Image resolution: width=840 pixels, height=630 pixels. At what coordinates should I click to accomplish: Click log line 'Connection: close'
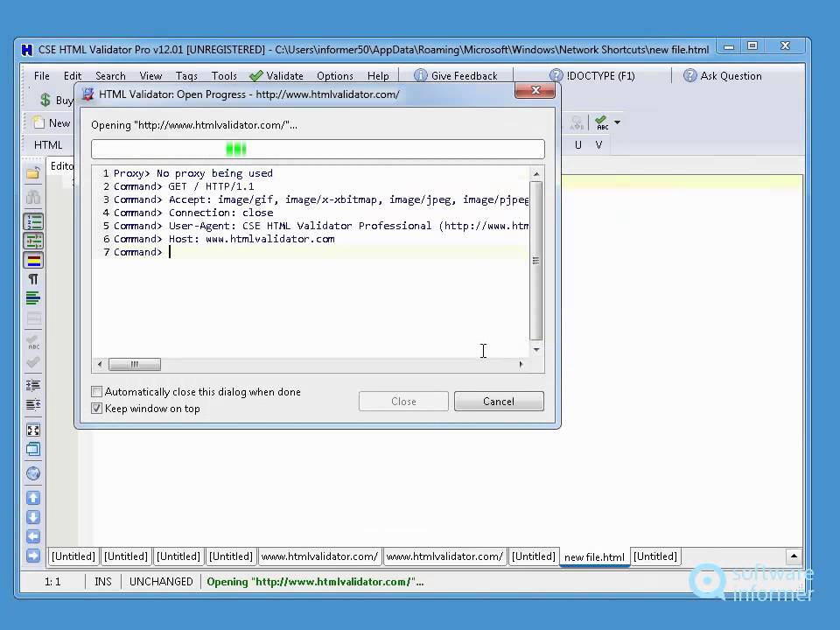(x=220, y=213)
